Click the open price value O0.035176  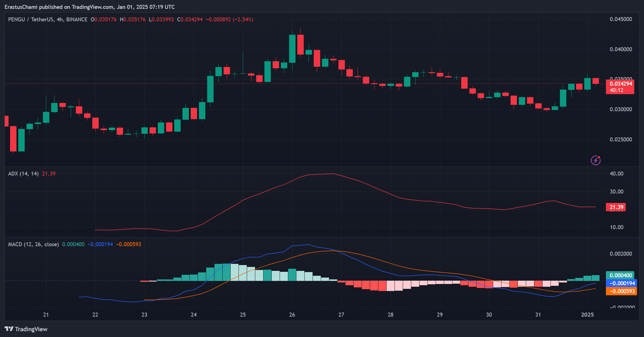(104, 20)
